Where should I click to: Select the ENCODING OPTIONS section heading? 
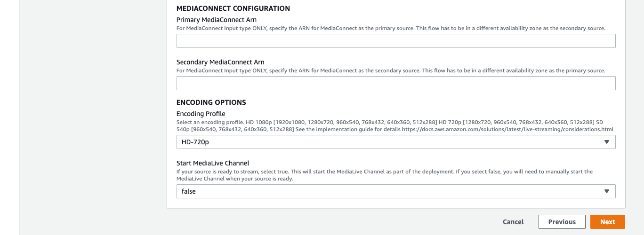(x=211, y=102)
